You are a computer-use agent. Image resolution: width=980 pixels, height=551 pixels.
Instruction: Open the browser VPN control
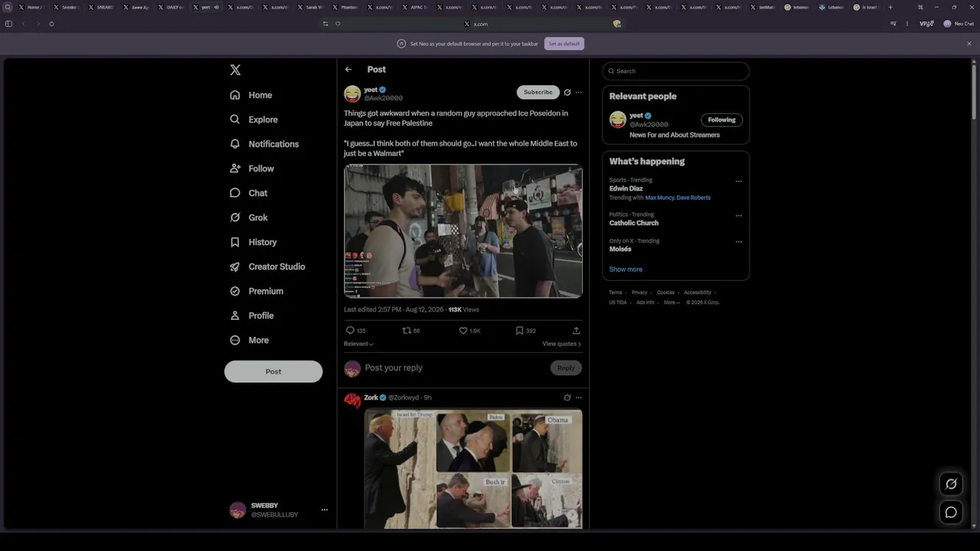click(x=926, y=24)
